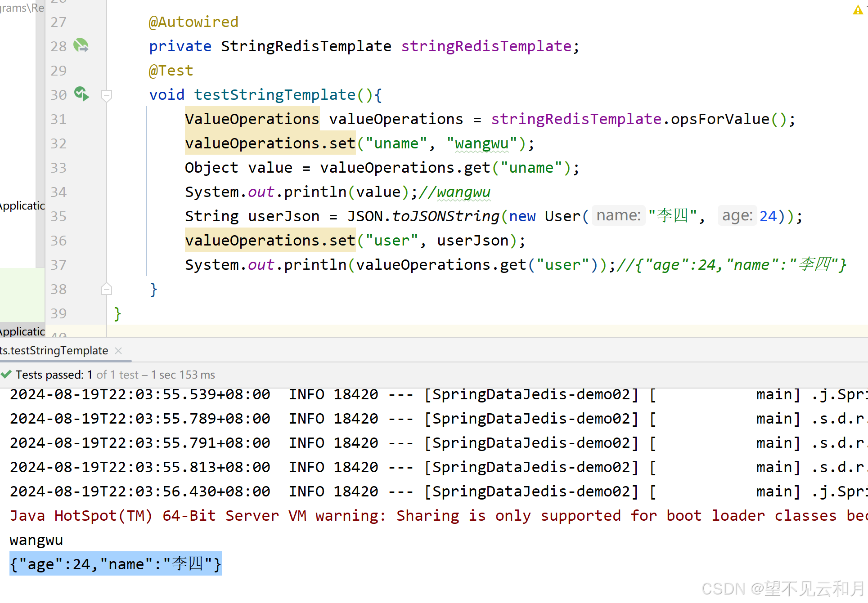868x603 pixels.
Task: Close the testStringTemplate run tab
Action: [118, 350]
